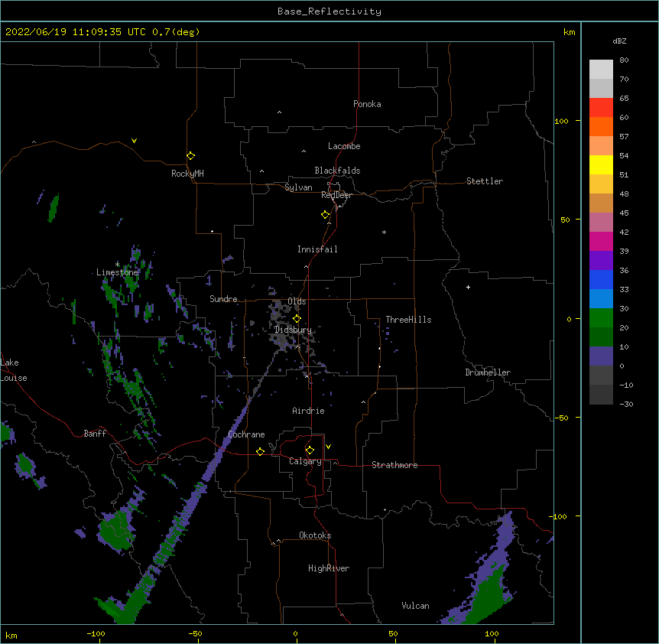Select the blue 33-36 dBZ legend swatch

[601, 280]
